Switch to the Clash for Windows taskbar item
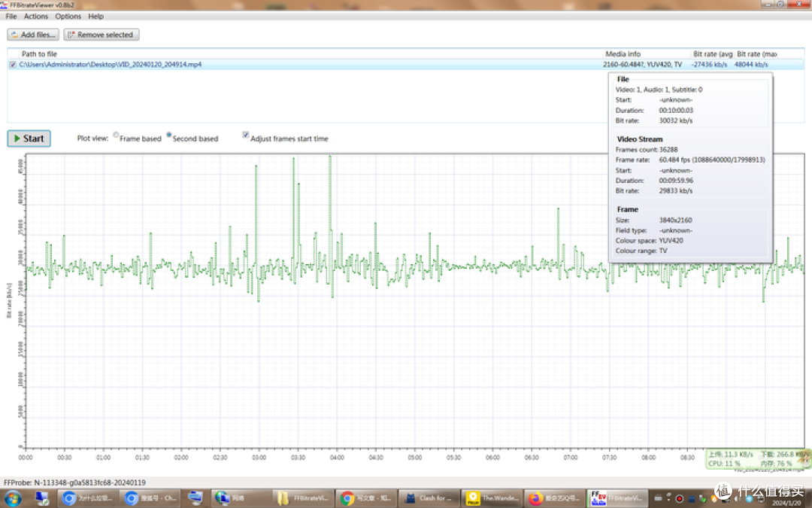 (427, 497)
